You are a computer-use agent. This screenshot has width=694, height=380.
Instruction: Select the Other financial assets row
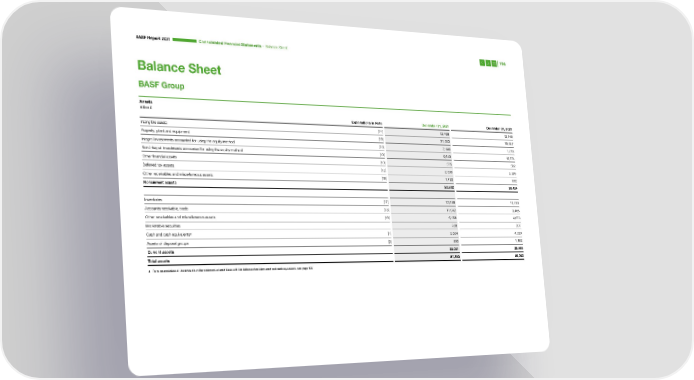329,157
